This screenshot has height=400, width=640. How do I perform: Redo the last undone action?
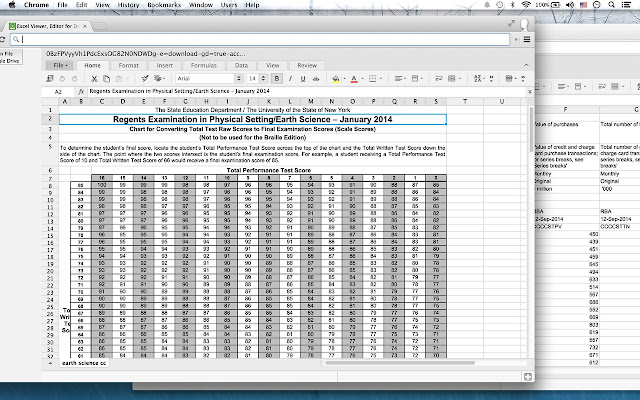(74, 78)
